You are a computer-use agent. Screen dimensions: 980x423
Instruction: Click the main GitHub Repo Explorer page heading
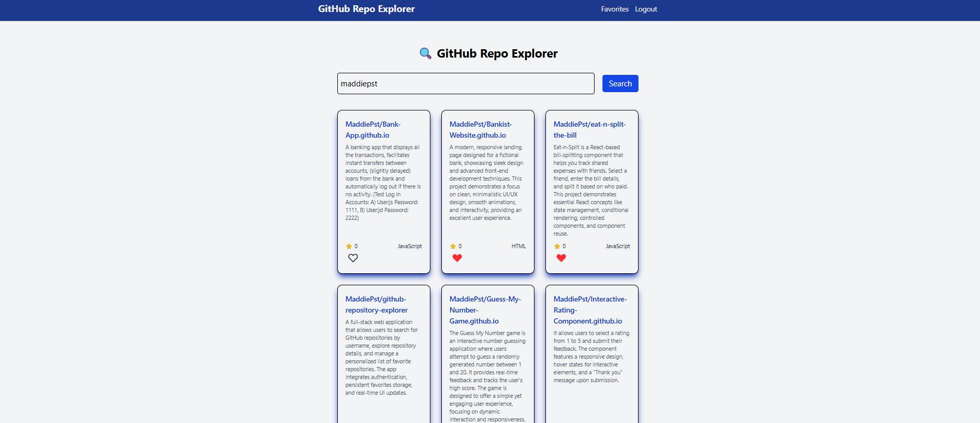(x=497, y=53)
